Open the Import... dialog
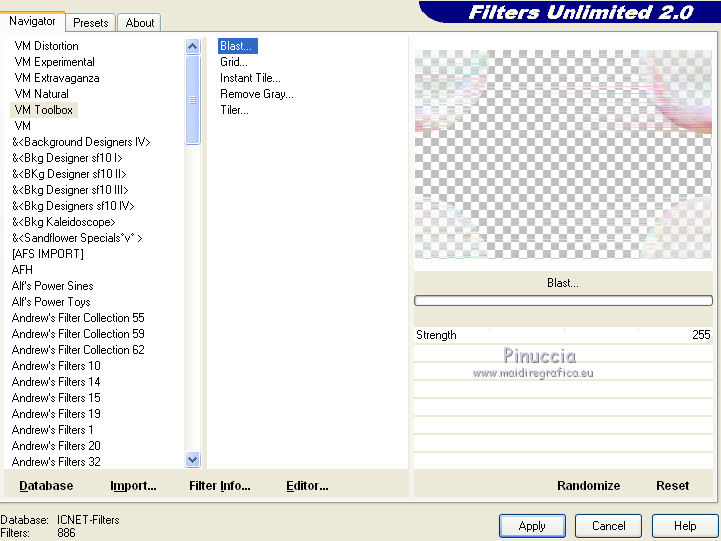This screenshot has height=541, width=721. 133,486
